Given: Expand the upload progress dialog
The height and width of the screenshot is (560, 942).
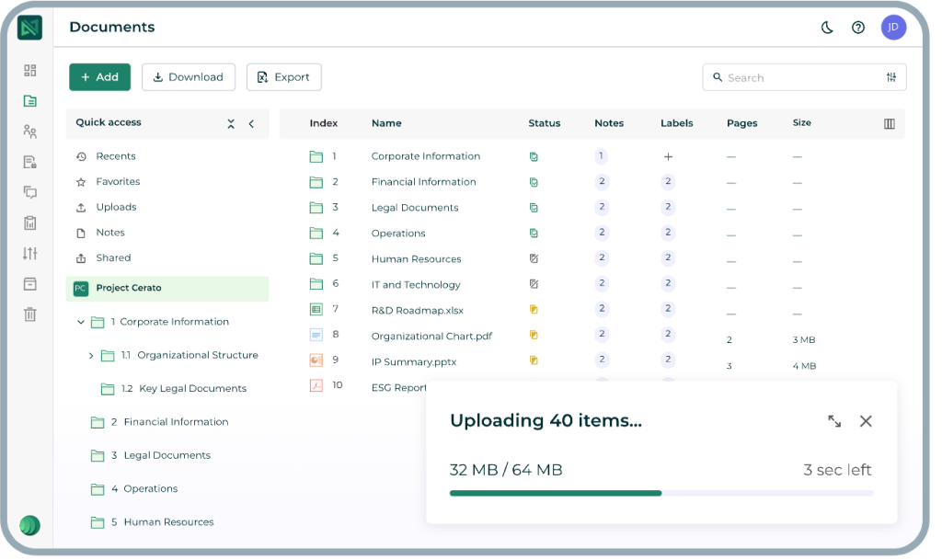Looking at the screenshot, I should (x=834, y=421).
